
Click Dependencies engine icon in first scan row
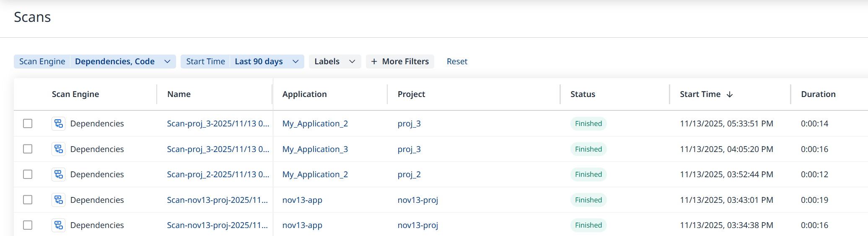pos(58,123)
